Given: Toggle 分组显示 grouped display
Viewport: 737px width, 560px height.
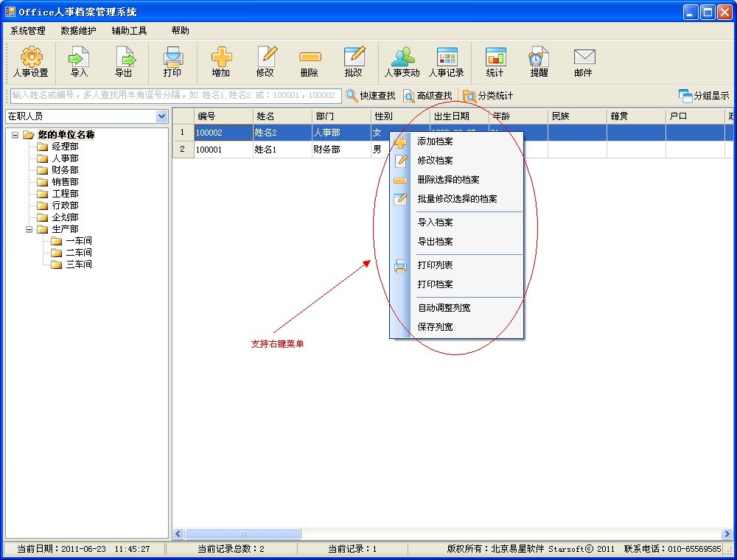Looking at the screenshot, I should click(704, 96).
